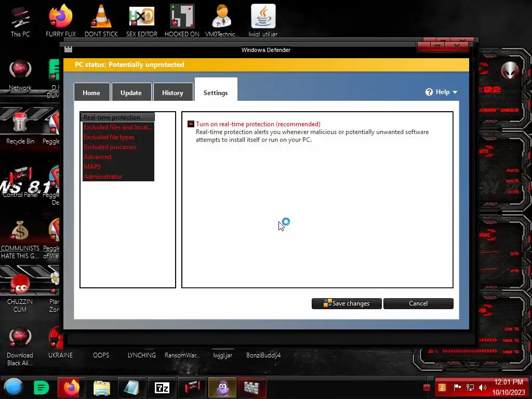Go to the History tab
532x399 pixels.
[172, 92]
